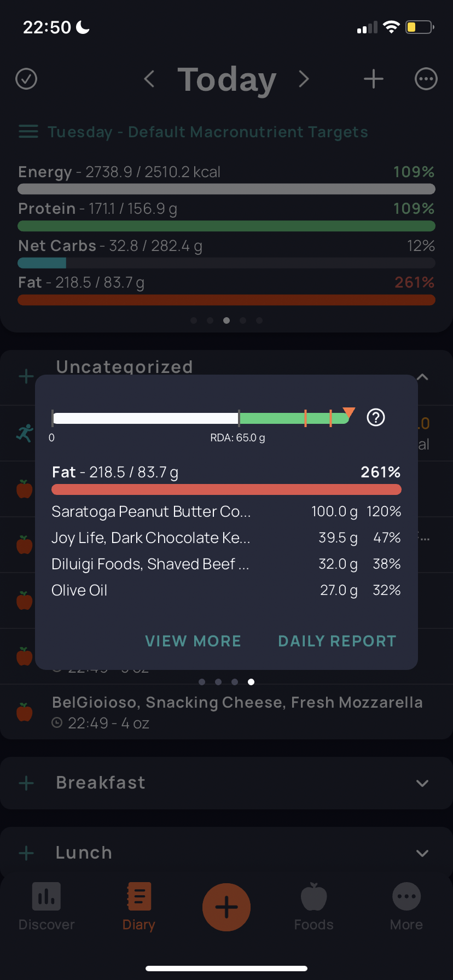Open the Foods apple tab
Image resolution: width=453 pixels, height=980 pixels.
pyautogui.click(x=313, y=907)
